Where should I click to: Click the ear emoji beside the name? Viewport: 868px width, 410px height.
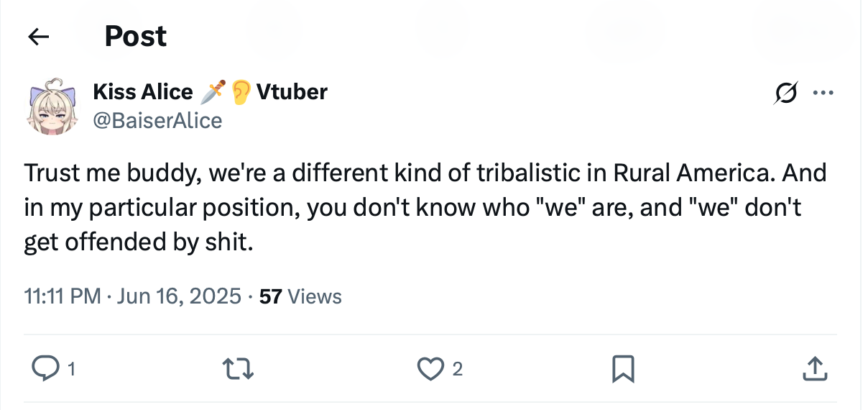tap(241, 92)
